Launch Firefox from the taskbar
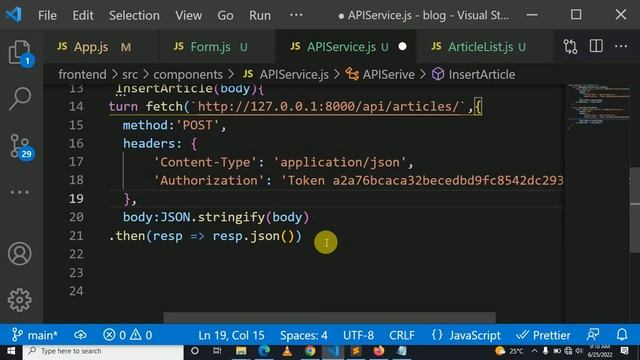This screenshot has width=640, height=360. coord(379,351)
